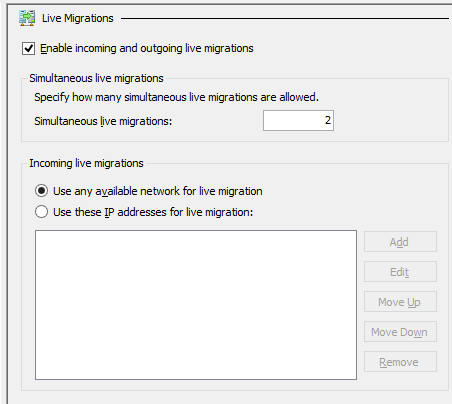Select Use any available network radio button
The image size is (452, 404).
(x=41, y=191)
